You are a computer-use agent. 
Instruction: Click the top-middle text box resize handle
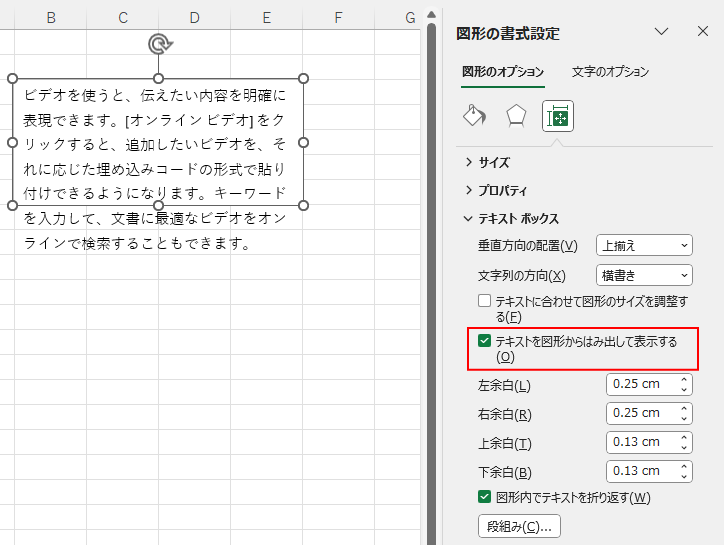pyautogui.click(x=158, y=79)
